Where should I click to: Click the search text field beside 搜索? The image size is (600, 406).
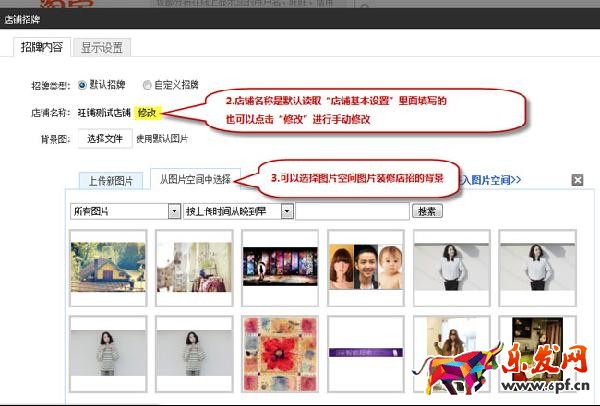click(352, 211)
